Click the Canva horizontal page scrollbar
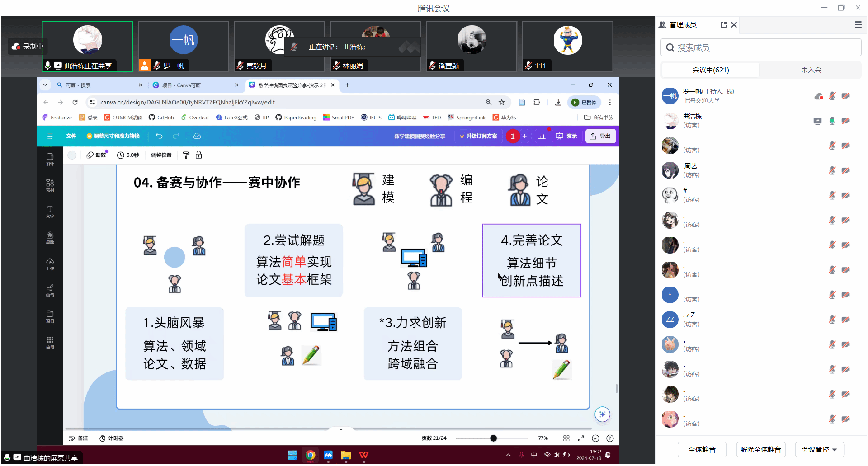Screen dimensions: 868x466 pyautogui.click(x=328, y=428)
